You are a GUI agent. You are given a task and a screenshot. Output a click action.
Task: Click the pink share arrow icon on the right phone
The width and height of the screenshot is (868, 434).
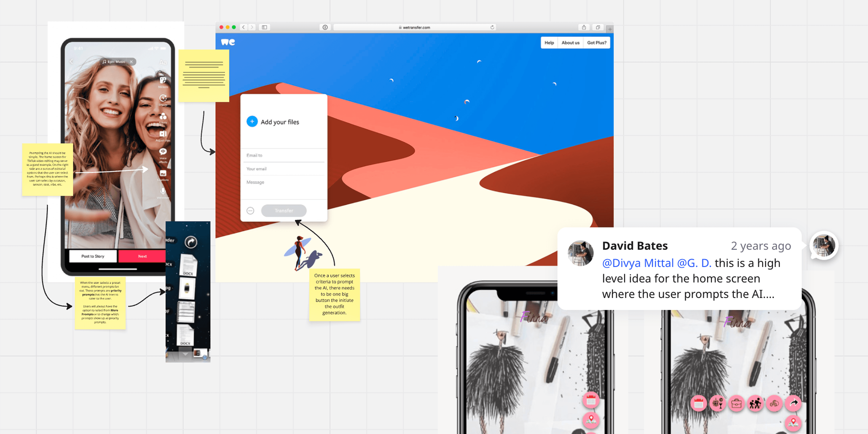[794, 403]
